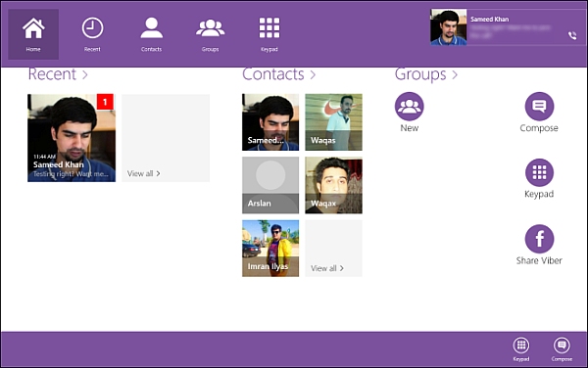Open the Home tab in top bar

33,34
